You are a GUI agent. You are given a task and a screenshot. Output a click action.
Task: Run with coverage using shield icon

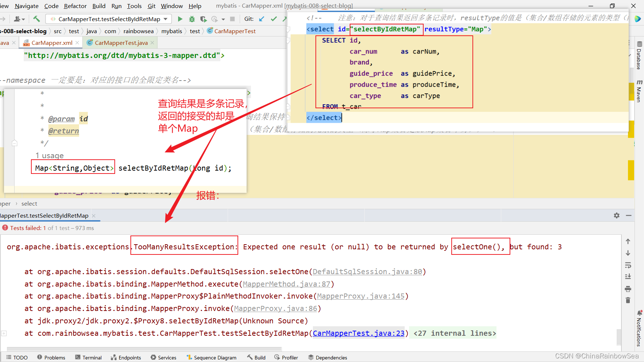pyautogui.click(x=203, y=19)
